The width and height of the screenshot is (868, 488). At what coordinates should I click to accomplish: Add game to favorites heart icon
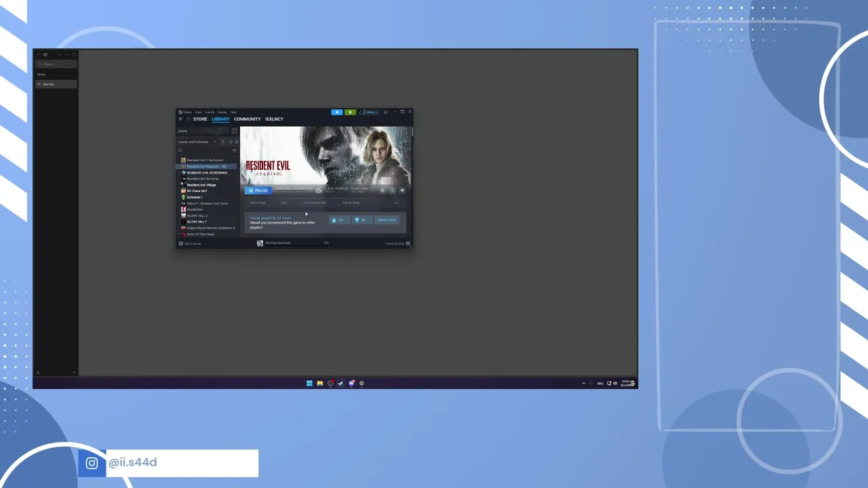pyautogui.click(x=402, y=190)
